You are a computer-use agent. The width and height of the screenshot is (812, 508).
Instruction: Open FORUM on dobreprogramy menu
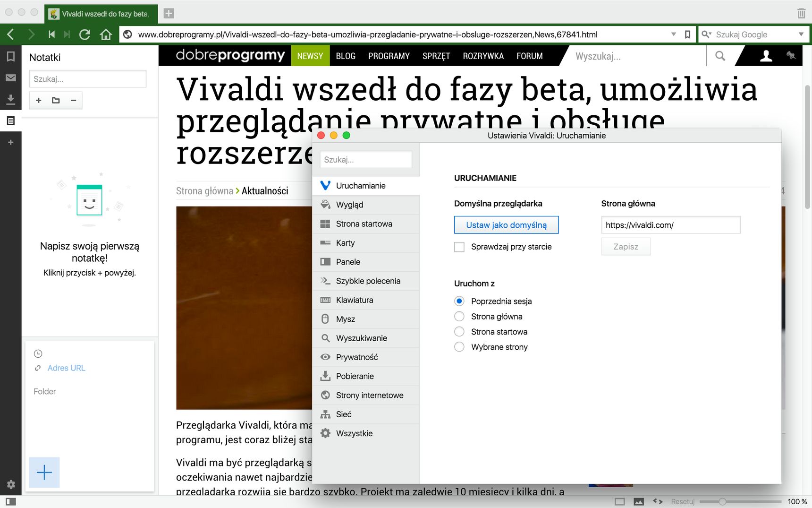(x=530, y=56)
